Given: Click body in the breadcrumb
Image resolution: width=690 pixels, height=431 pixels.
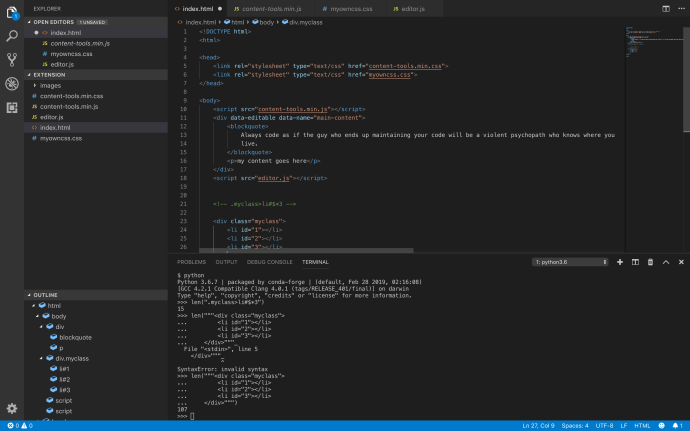Looking at the screenshot, I should [267, 22].
